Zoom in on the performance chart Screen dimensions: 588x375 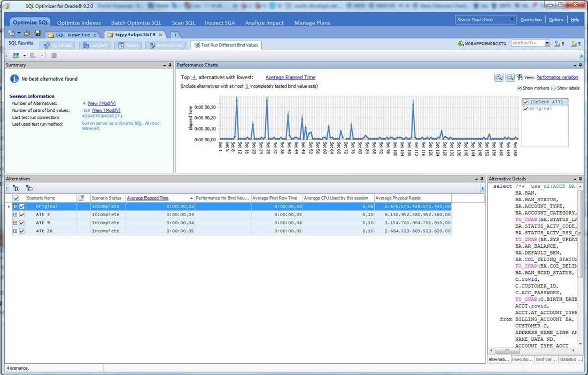click(499, 78)
